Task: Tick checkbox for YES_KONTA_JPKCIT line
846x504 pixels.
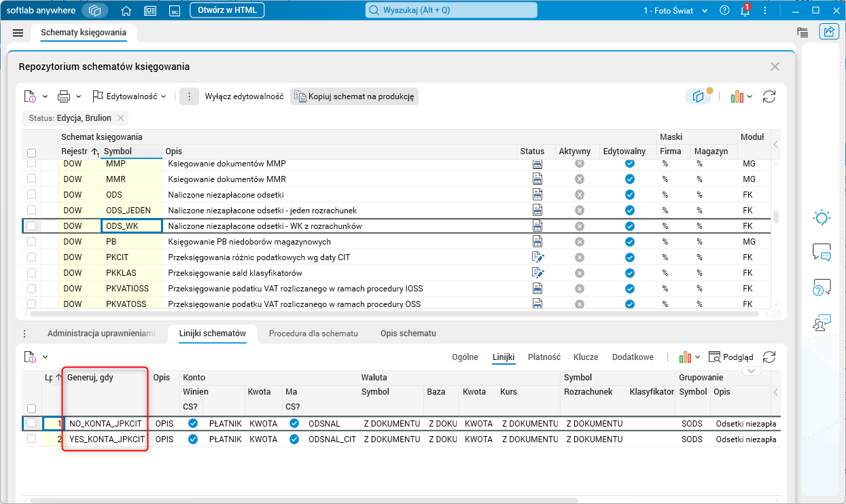Action: pos(31,439)
